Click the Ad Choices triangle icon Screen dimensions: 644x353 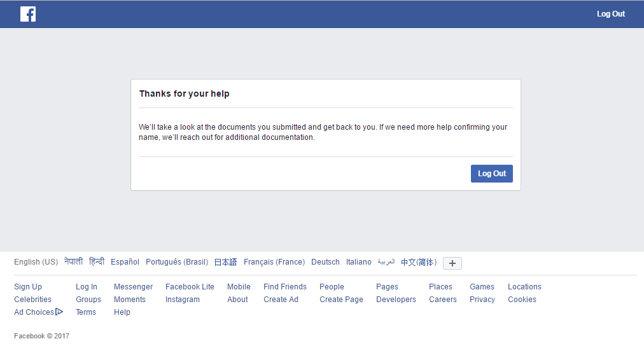tap(59, 312)
